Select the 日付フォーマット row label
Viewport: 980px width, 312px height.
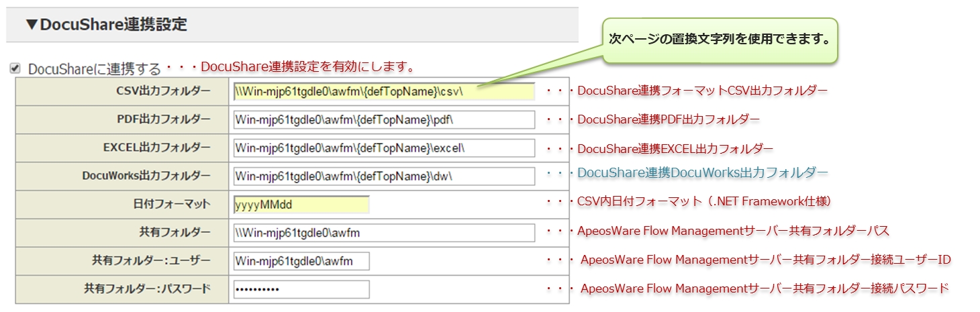(172, 204)
